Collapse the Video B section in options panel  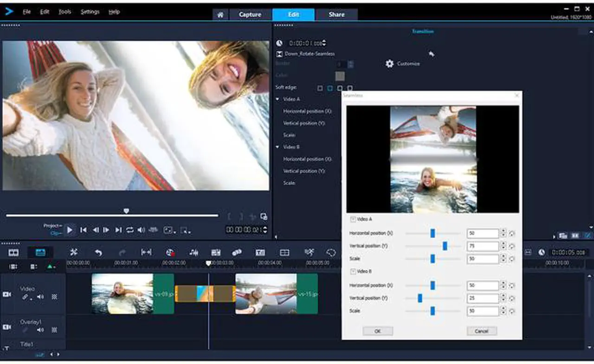(278, 147)
